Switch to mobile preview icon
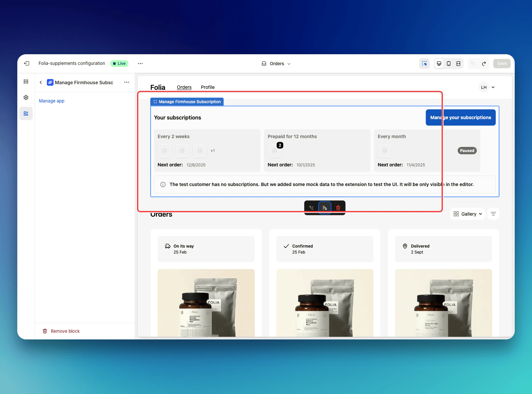Viewport: 532px width, 394px height. [449, 63]
